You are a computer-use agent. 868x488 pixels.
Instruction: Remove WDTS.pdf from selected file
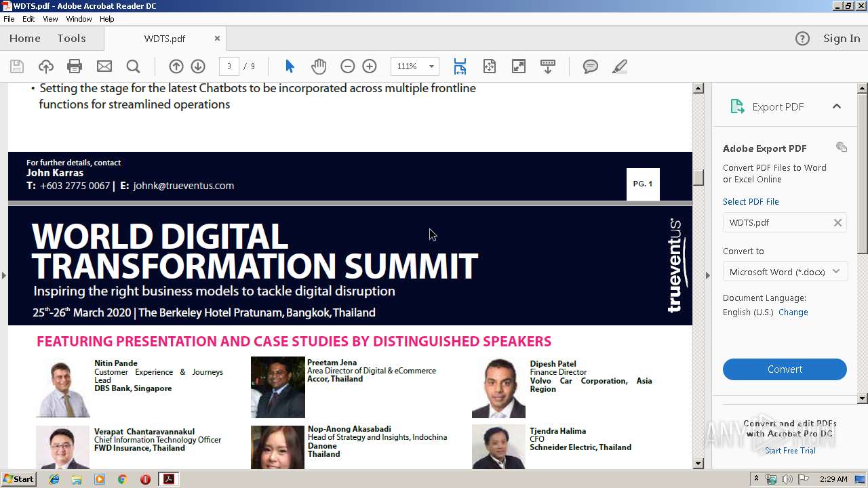tap(837, 222)
